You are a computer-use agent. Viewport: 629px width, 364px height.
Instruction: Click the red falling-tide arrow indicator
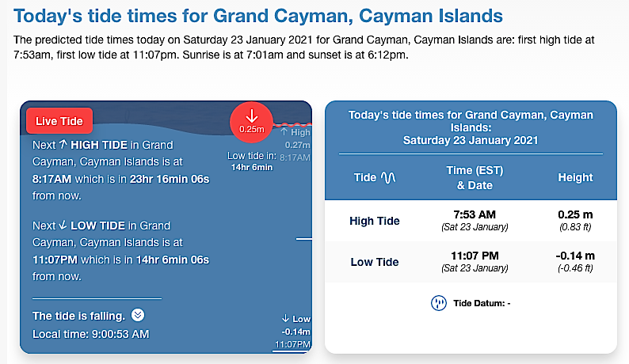point(252,121)
